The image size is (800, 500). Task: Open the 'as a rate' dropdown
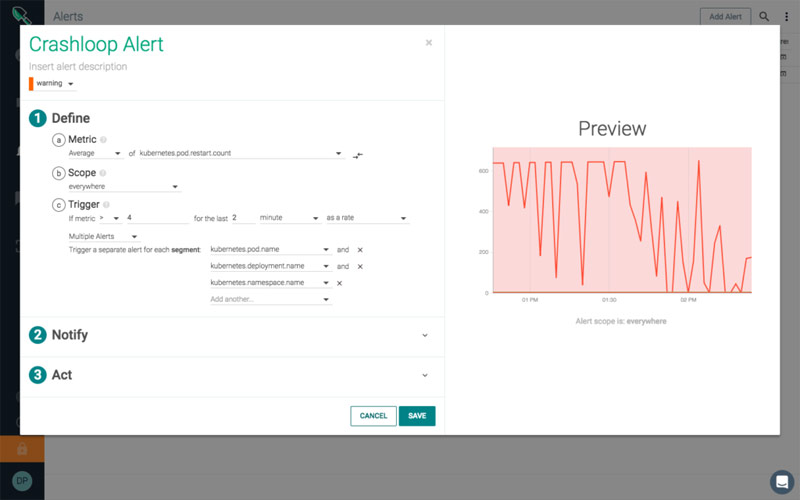[x=367, y=218]
